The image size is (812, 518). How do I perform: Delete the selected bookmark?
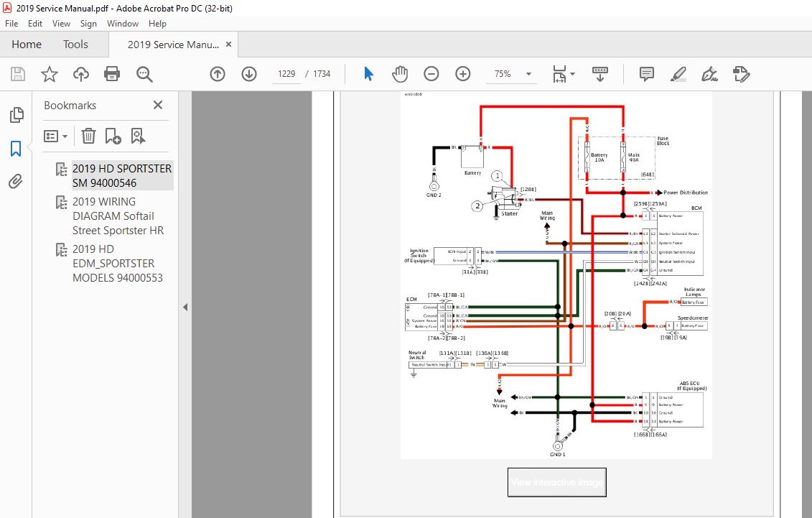88,137
